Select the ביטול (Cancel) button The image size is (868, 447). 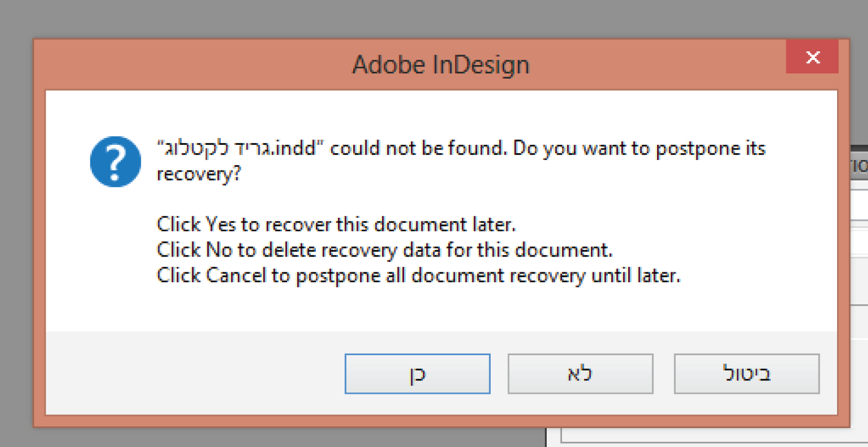747,374
